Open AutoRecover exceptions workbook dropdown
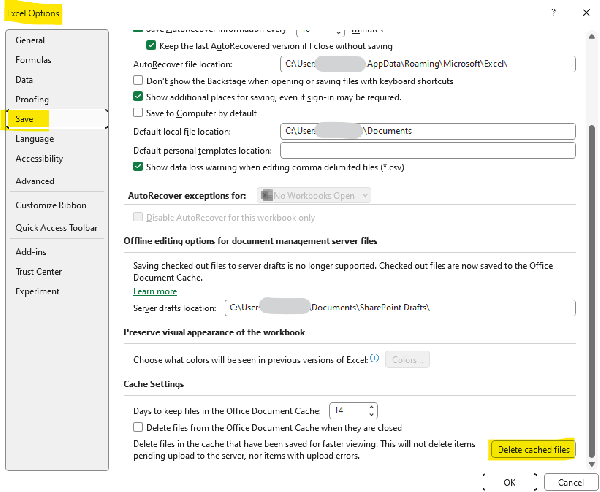This screenshot has width=600, height=492. (308, 195)
